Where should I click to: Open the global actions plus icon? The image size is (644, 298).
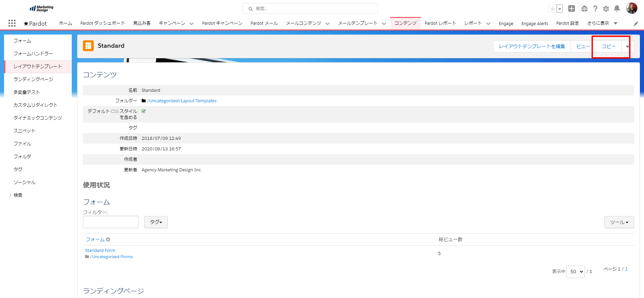pyautogui.click(x=572, y=9)
